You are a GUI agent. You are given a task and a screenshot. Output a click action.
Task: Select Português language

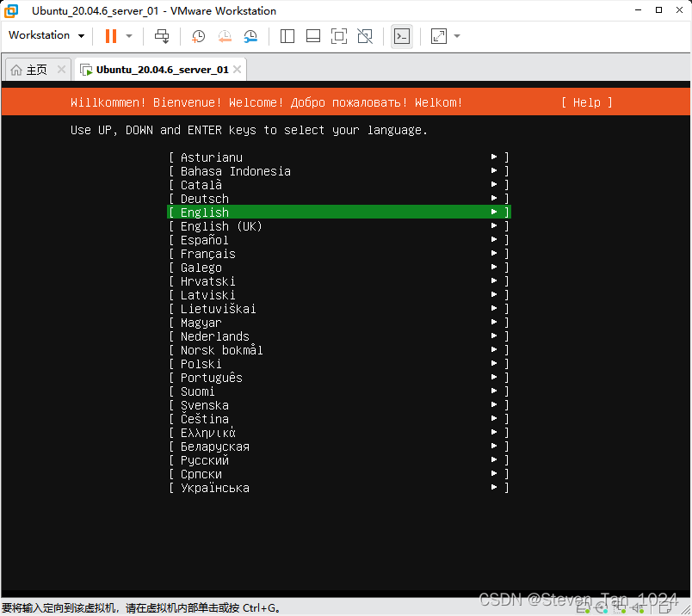(x=339, y=378)
